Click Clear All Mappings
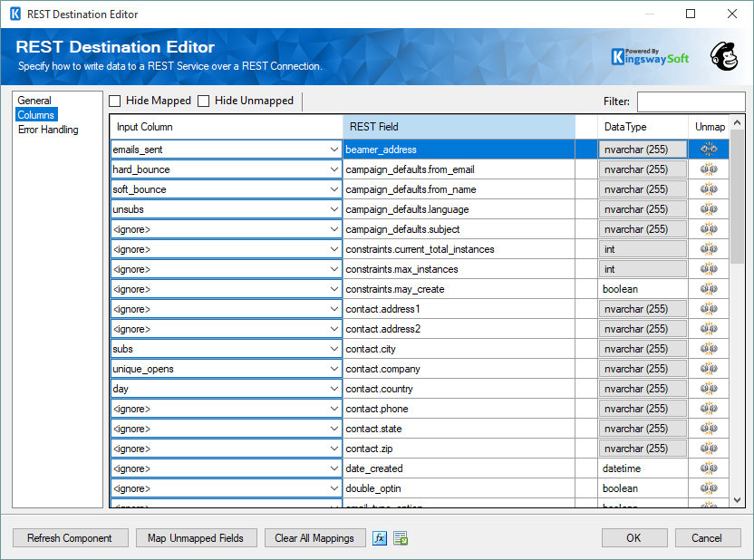The image size is (754, 560). coord(314,537)
